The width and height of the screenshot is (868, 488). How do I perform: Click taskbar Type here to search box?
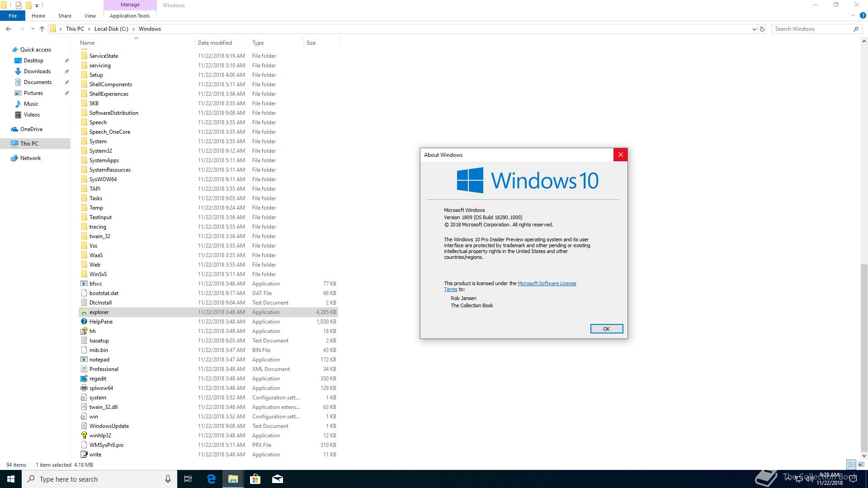pos(100,479)
